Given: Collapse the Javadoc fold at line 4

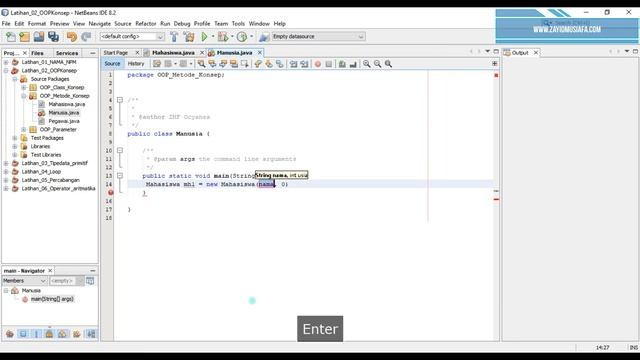Looking at the screenshot, I should click(x=120, y=100).
